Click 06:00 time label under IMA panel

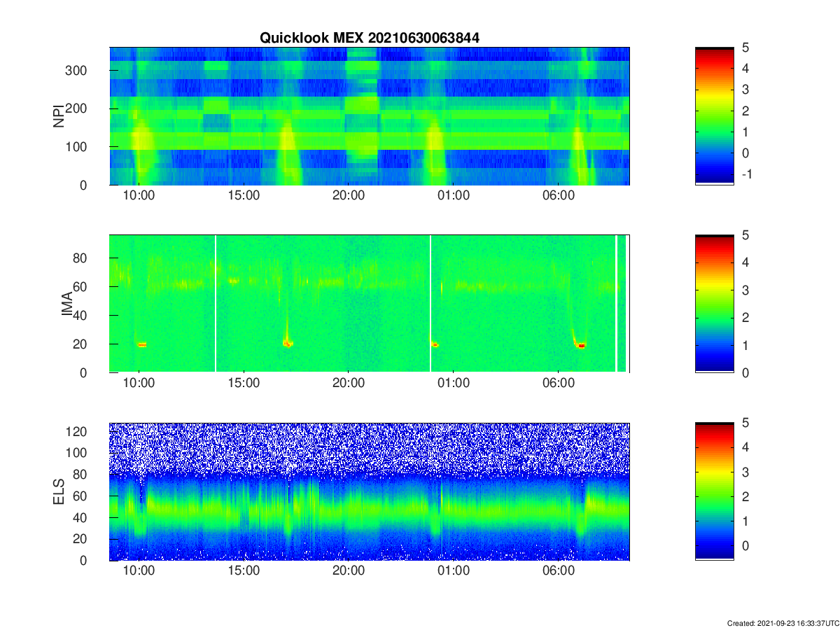point(558,383)
